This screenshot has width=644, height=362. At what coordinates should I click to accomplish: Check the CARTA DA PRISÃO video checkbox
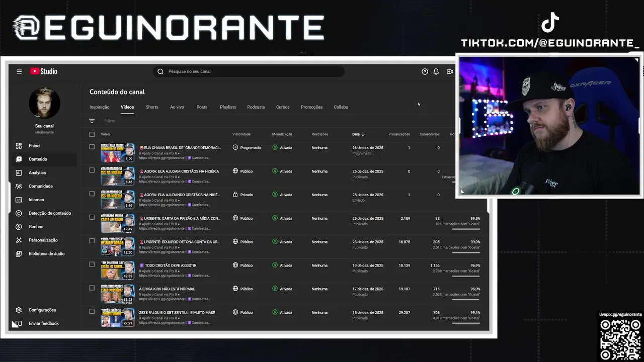[92, 217]
